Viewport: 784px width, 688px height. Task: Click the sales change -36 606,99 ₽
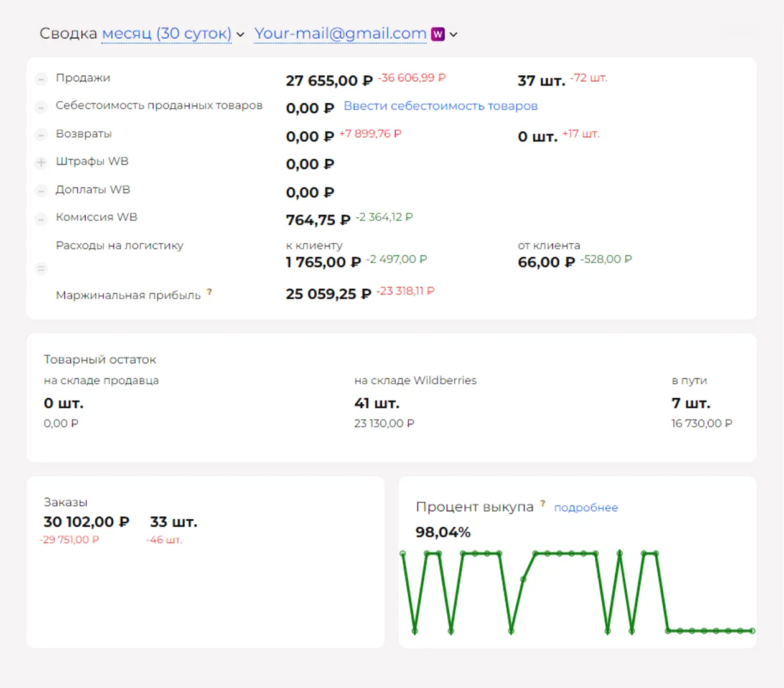(412, 78)
